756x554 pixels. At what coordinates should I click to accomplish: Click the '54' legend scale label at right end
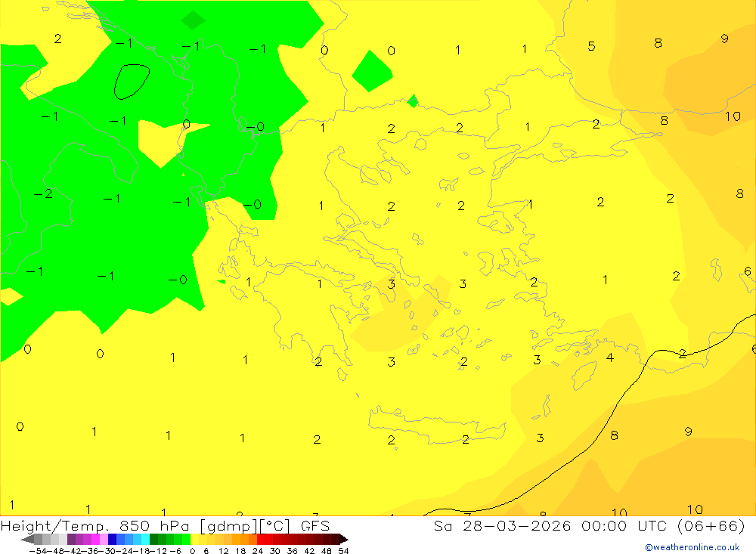[x=343, y=551]
